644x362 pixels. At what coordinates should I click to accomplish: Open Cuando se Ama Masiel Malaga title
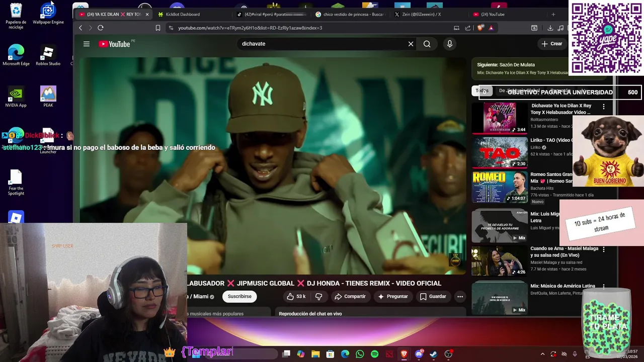[x=564, y=252]
